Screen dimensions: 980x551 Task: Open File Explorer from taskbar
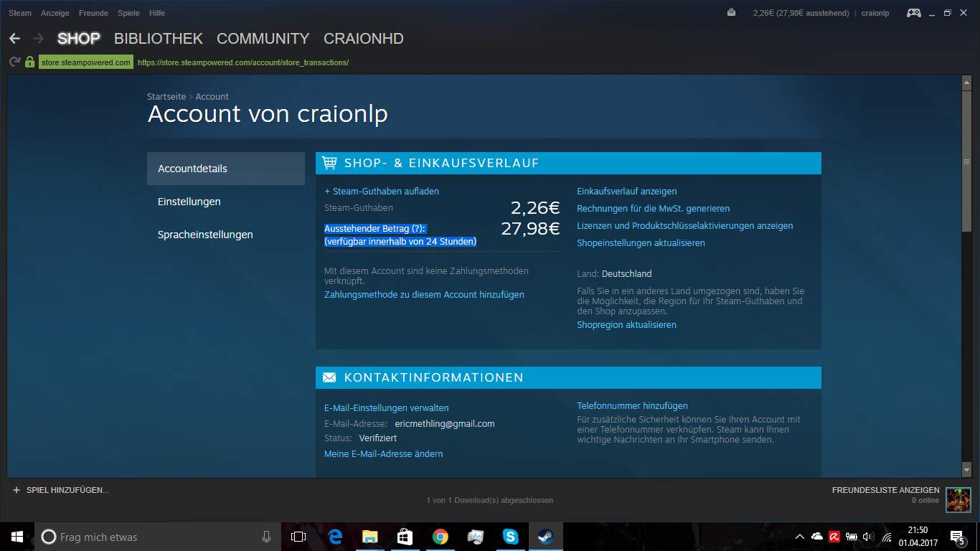click(369, 537)
